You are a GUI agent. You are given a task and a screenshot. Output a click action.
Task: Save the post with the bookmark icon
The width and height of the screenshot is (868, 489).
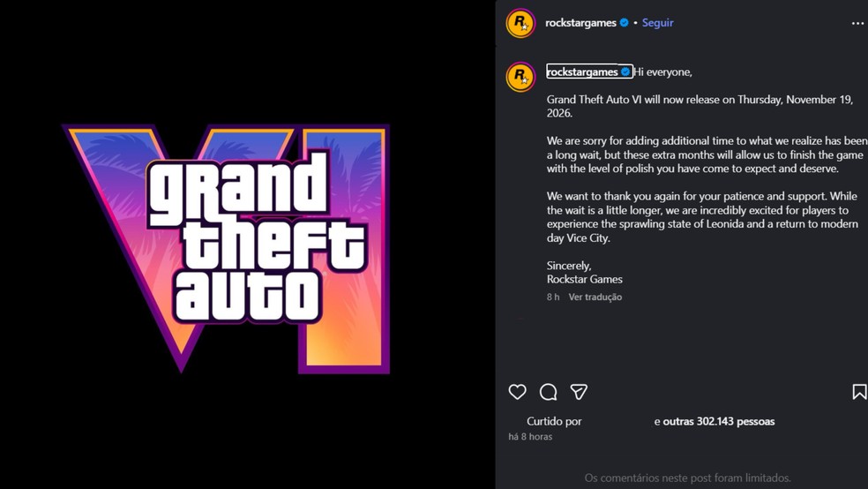tap(858, 392)
